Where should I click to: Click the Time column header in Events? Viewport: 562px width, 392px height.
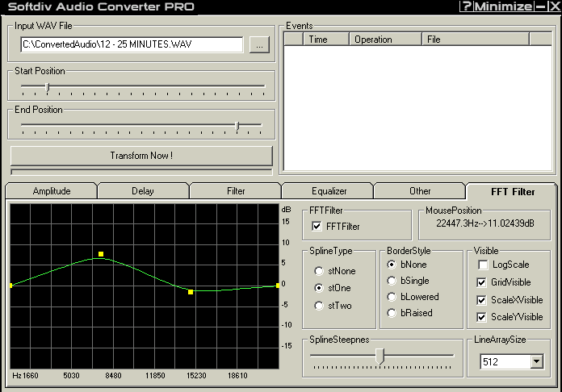click(325, 40)
